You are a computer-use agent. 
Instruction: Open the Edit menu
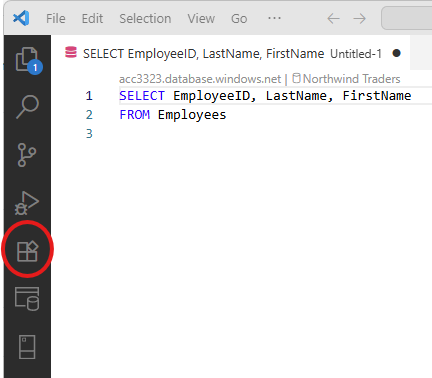tap(92, 19)
